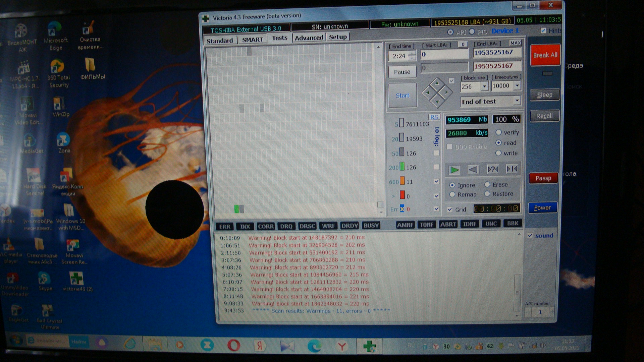Click the rewind scan direction arrow
The height and width of the screenshot is (362, 644).
pos(473,170)
